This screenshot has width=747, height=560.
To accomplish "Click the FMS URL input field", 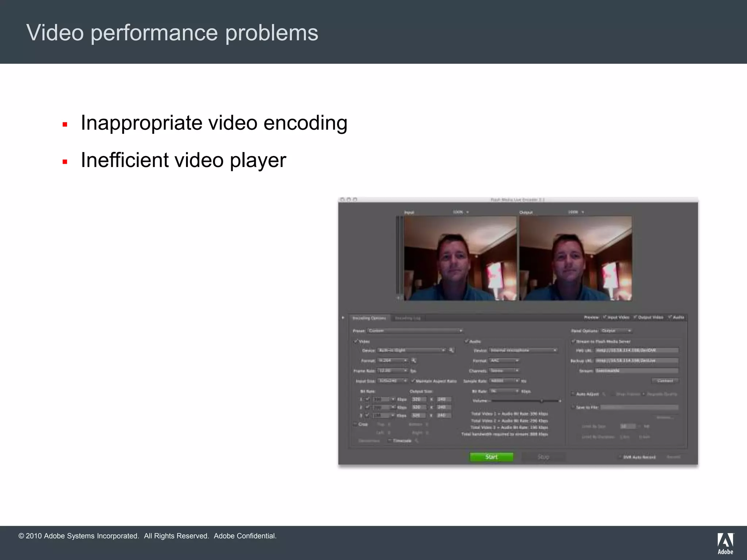I will pos(636,350).
